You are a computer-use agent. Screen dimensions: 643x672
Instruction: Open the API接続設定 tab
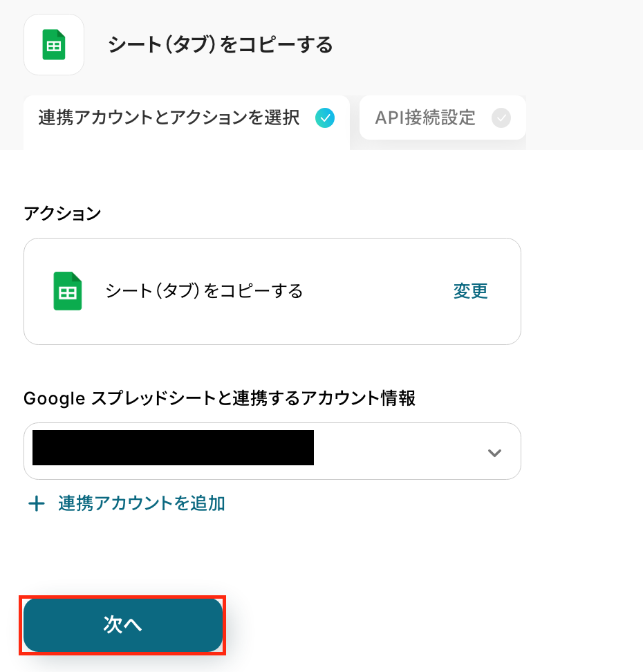425,118
